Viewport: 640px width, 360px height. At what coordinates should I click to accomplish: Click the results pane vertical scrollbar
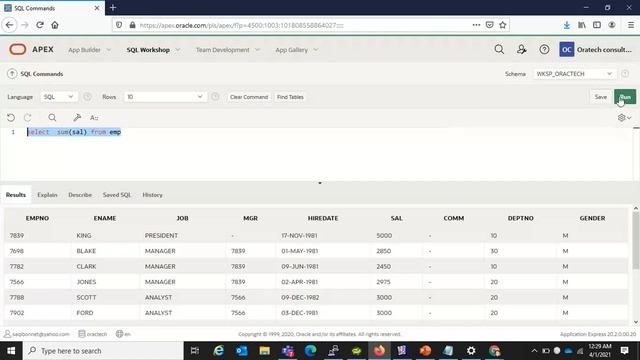point(636,240)
